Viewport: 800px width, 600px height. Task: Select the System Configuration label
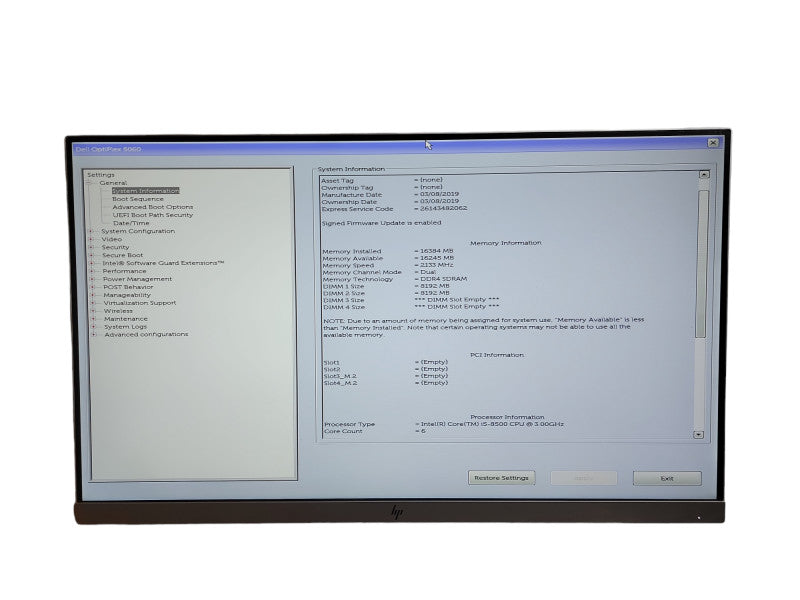[138, 231]
